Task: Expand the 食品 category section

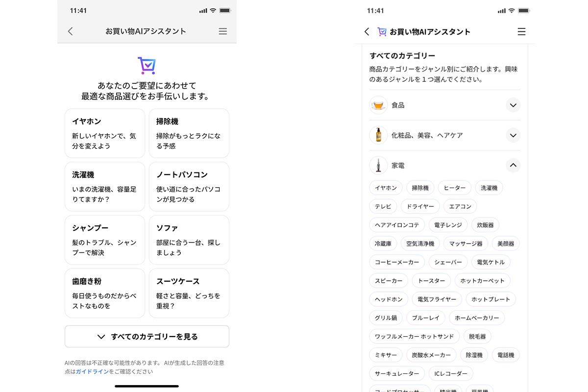Action: tap(513, 105)
